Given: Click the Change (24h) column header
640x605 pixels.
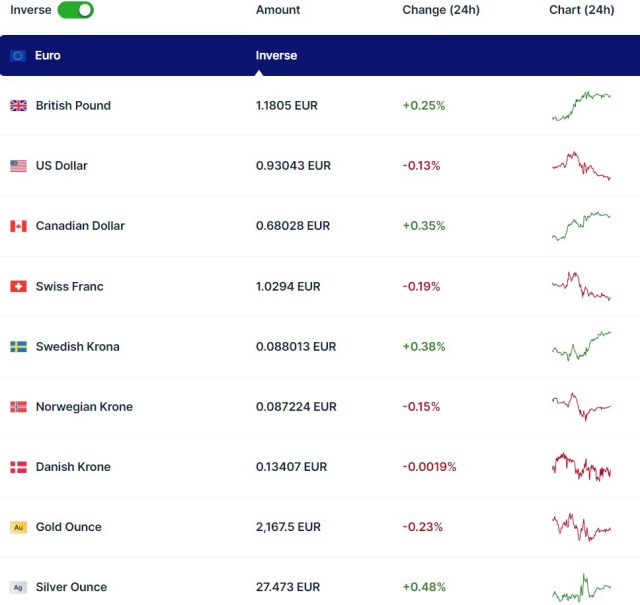Looking at the screenshot, I should (440, 10).
